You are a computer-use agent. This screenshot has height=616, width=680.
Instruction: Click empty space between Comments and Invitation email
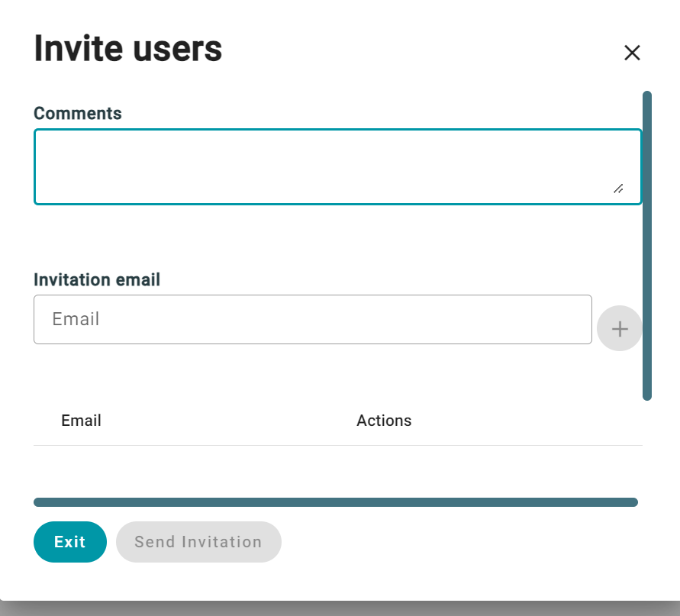coord(337,237)
